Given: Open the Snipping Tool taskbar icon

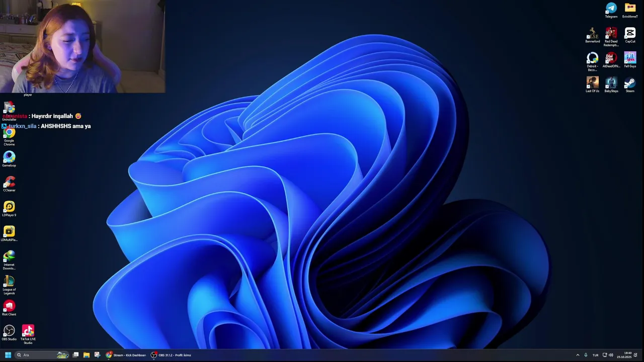Looking at the screenshot, I should pos(97,355).
